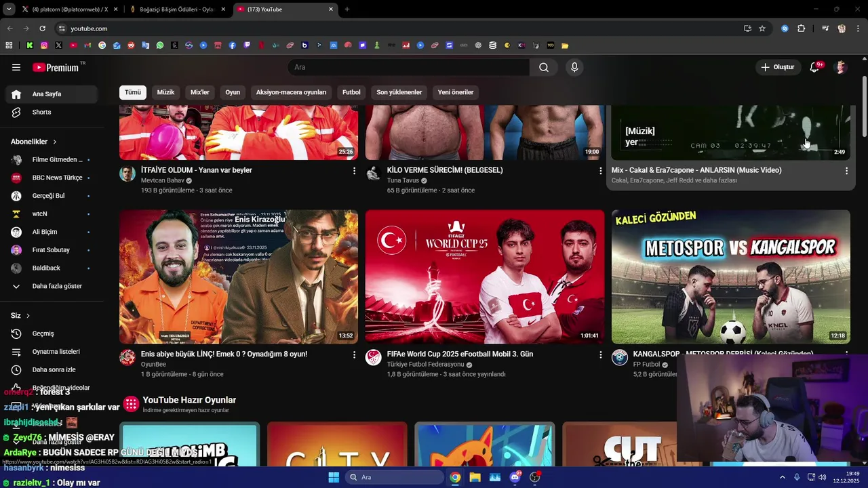The height and width of the screenshot is (488, 868).
Task: Open Chrome media controls icon
Action: (825, 28)
